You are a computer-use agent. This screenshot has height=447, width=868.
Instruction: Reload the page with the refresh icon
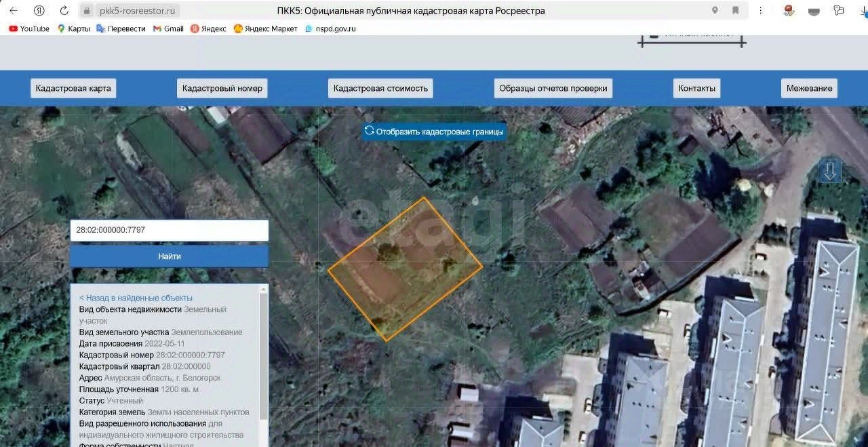click(x=64, y=11)
